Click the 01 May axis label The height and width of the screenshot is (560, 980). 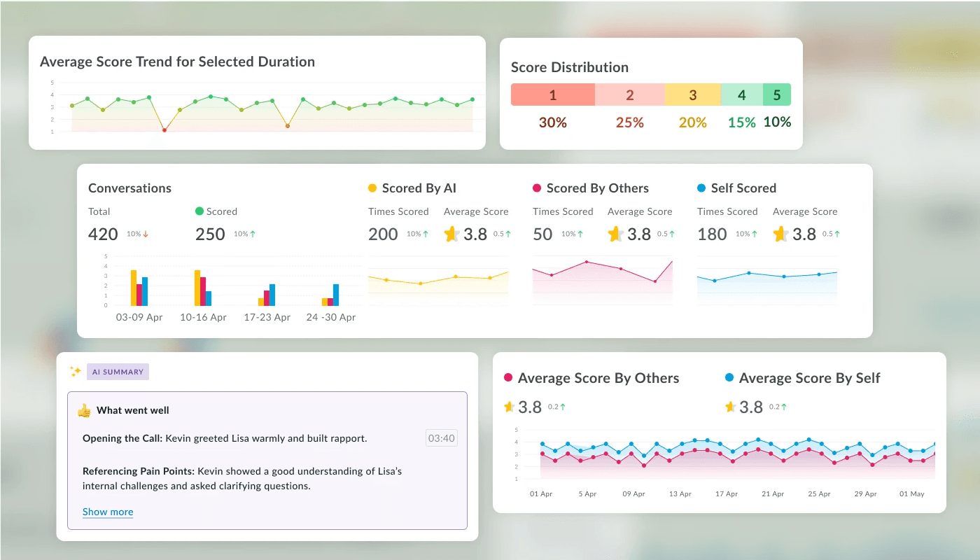(x=912, y=493)
